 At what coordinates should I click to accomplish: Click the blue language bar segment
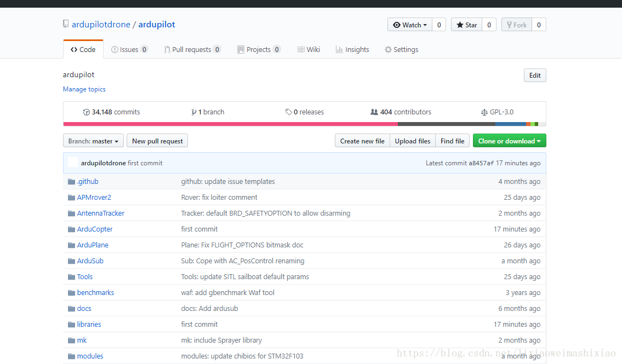tap(511, 124)
